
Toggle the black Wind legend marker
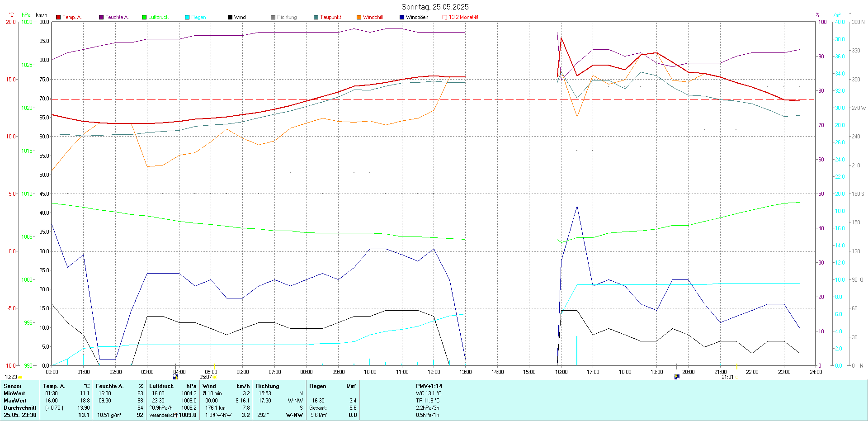pos(230,17)
